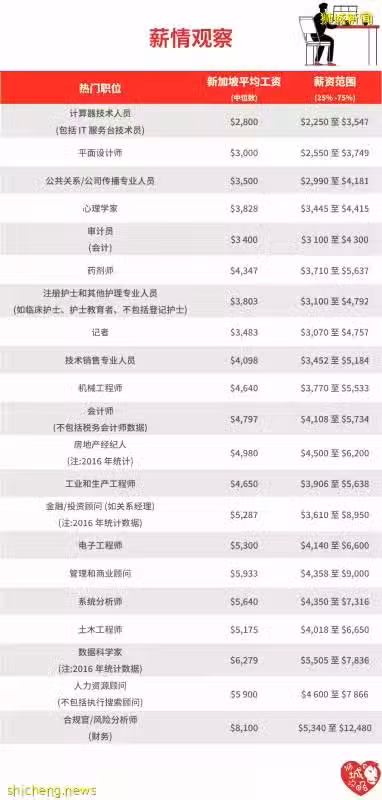Click the 技术销售专业人员 row label
This screenshot has height=800, width=382.
click(x=100, y=360)
